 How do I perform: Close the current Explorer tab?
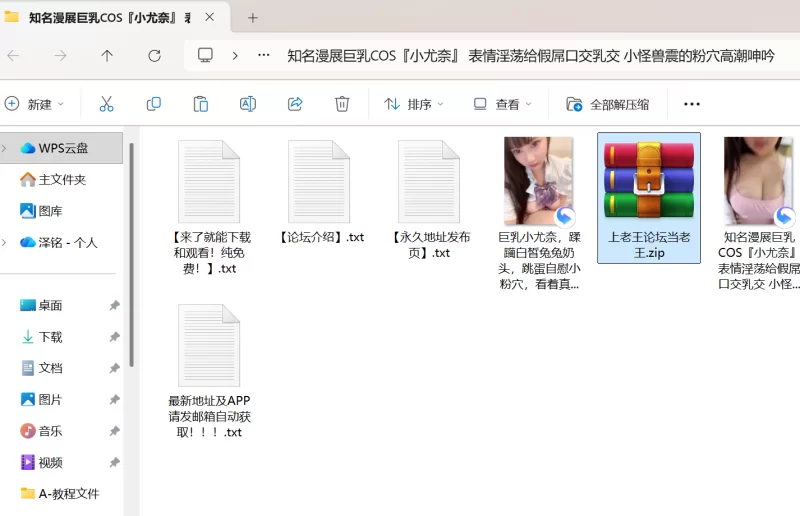click(209, 17)
